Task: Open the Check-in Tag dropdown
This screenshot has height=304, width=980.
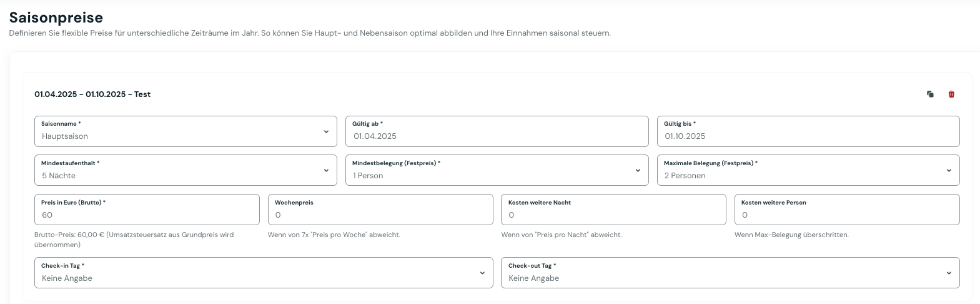Action: tap(263, 273)
